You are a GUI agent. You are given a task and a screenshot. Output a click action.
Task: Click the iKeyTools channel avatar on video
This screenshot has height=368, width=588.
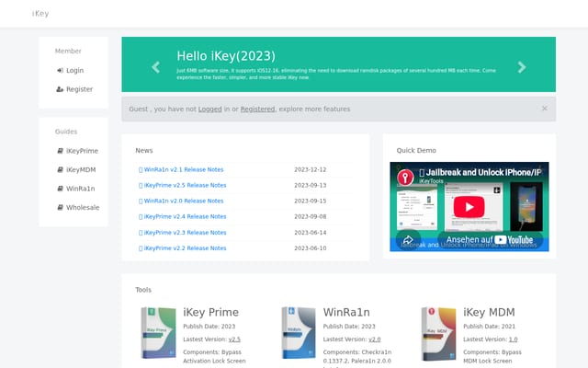(405, 178)
